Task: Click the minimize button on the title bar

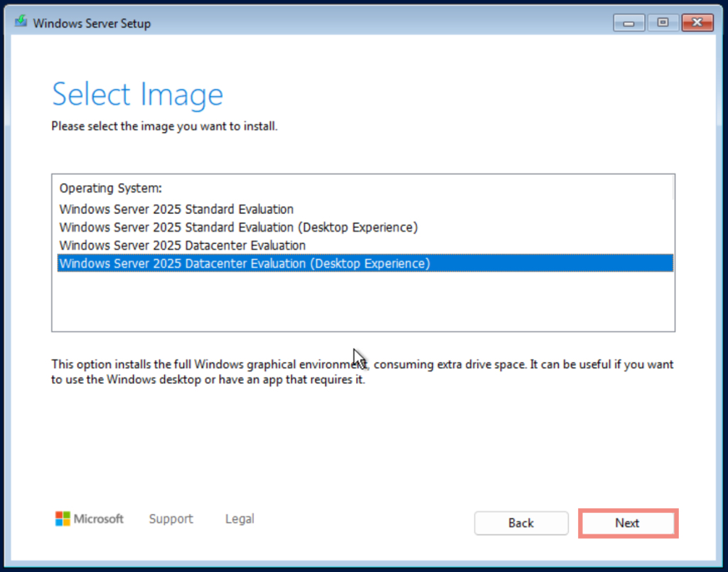Action: pyautogui.click(x=628, y=22)
